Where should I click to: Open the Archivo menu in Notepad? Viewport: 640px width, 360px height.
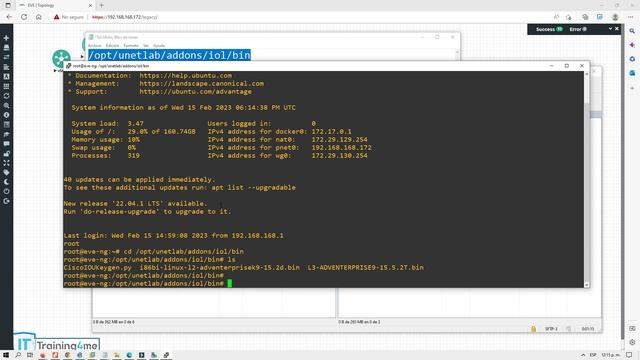(94, 46)
